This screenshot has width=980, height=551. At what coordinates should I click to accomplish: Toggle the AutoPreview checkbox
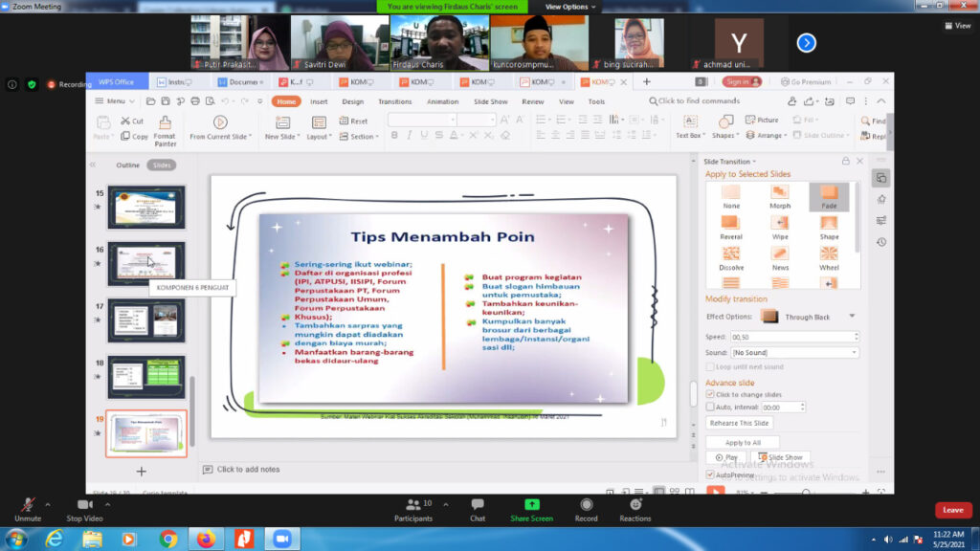(710, 474)
